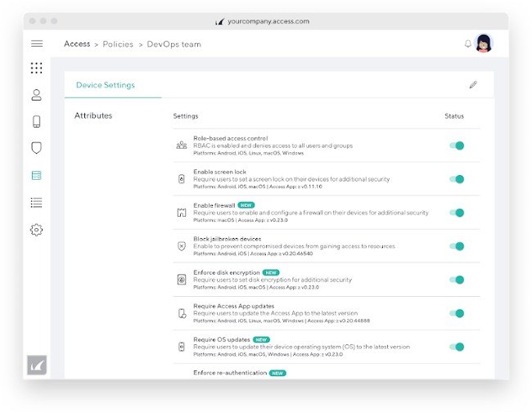This screenshot has width=532, height=413.
Task: Click 'Require users to enable and configure' description
Action: [311, 213]
